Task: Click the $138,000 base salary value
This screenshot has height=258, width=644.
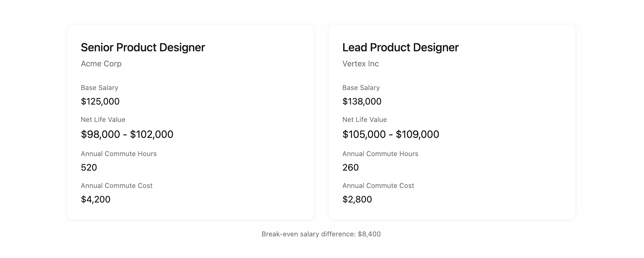Action: (362, 101)
